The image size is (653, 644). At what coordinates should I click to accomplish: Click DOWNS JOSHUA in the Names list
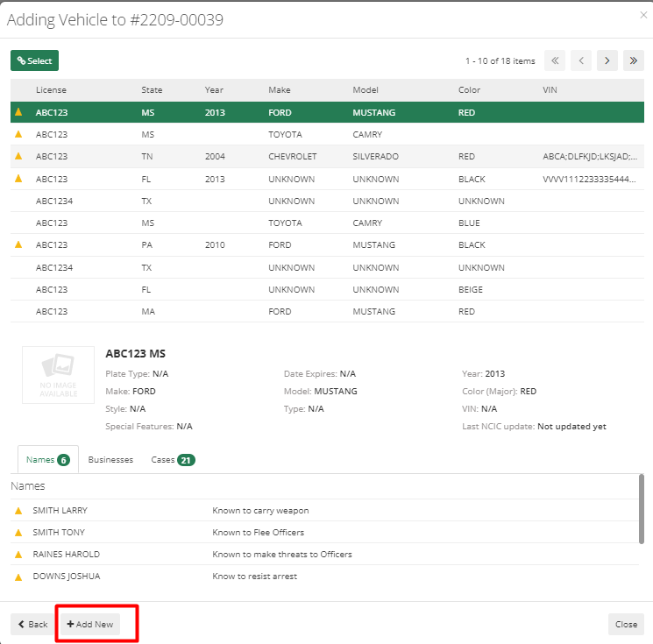click(67, 577)
